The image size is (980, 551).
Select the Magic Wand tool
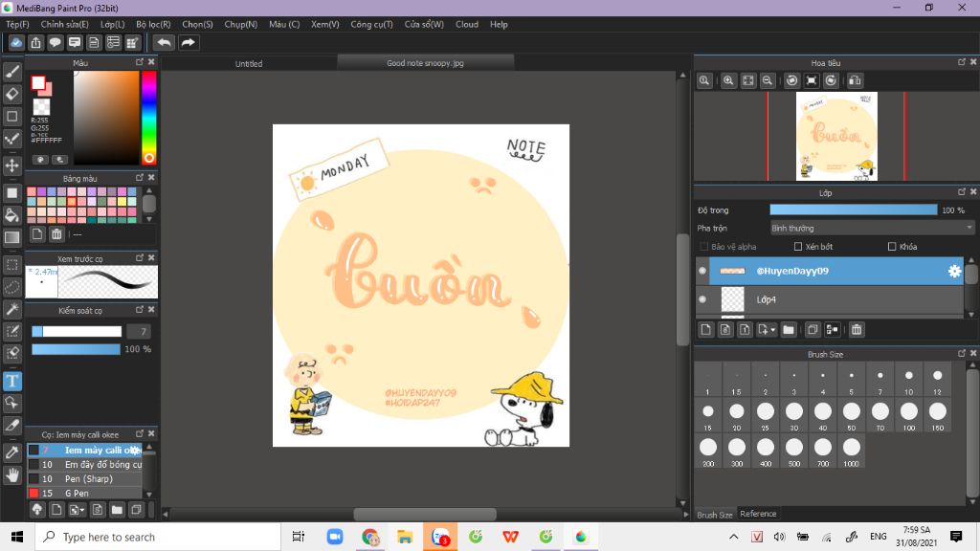click(11, 309)
